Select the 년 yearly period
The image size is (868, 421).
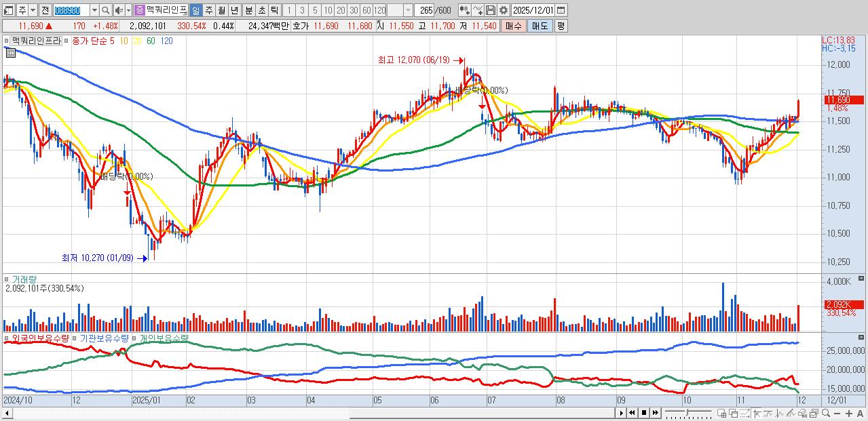coord(234,10)
